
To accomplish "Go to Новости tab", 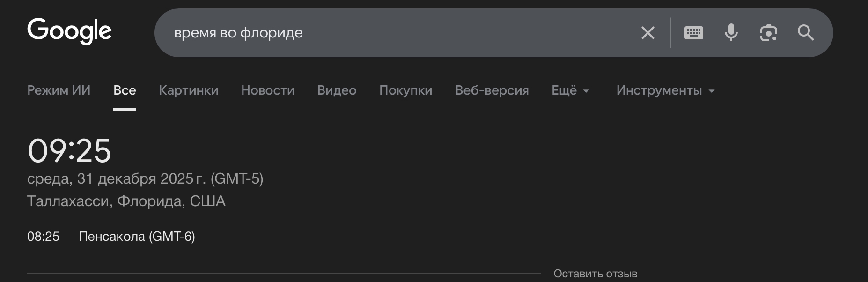I will click(268, 90).
